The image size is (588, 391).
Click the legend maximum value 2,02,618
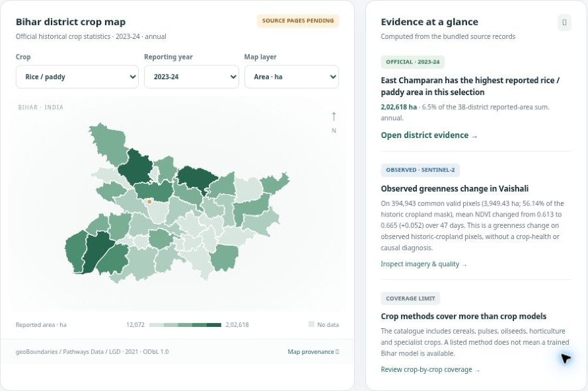(237, 325)
